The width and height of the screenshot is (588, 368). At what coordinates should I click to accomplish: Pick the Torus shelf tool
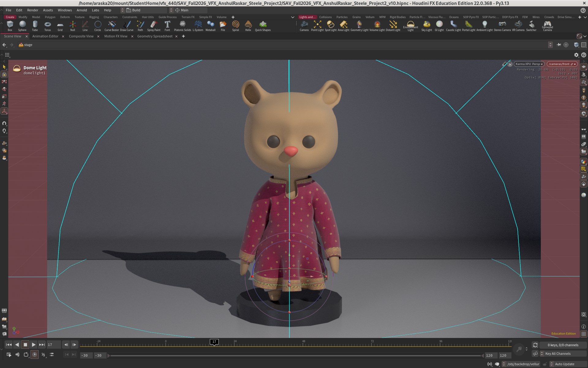47,26
